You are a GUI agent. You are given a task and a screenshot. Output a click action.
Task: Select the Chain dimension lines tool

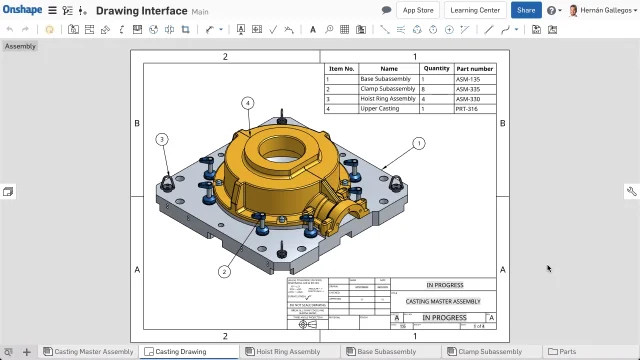pyautogui.click(x=401, y=29)
